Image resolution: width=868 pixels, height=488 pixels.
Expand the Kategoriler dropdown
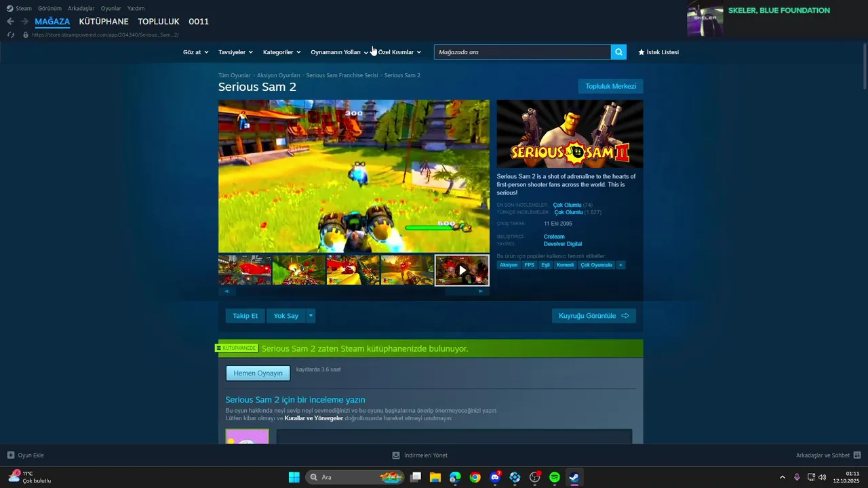[281, 52]
